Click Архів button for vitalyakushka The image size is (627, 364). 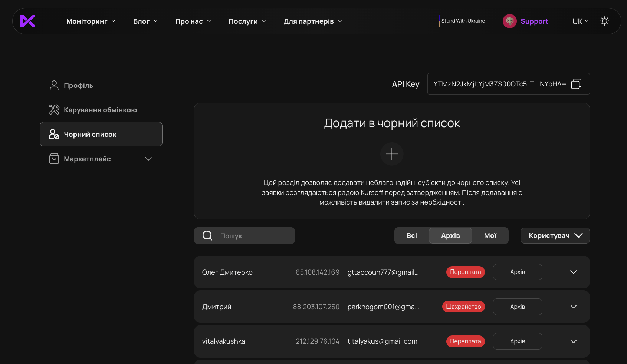(518, 341)
